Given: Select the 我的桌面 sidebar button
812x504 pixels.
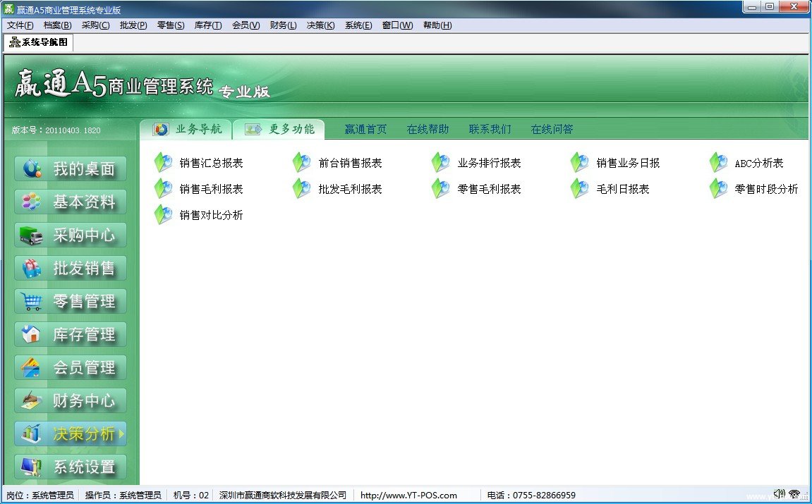Looking at the screenshot, I should 71,168.
